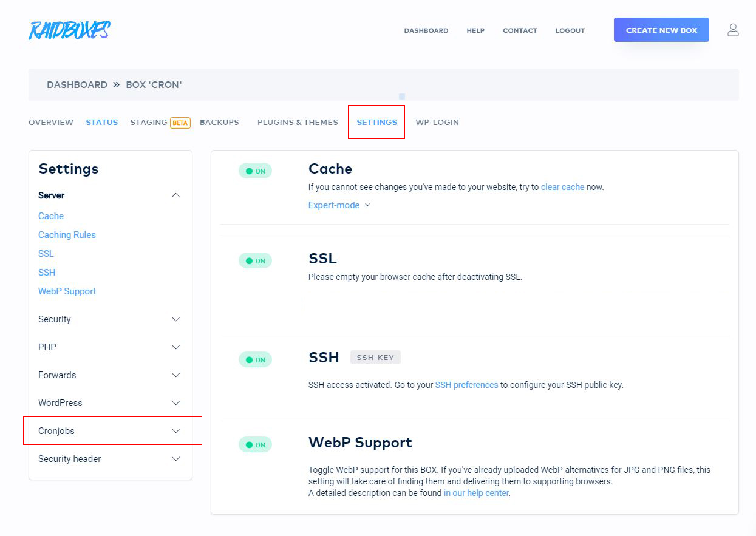Go to the Staging tab
756x536 pixels.
149,123
